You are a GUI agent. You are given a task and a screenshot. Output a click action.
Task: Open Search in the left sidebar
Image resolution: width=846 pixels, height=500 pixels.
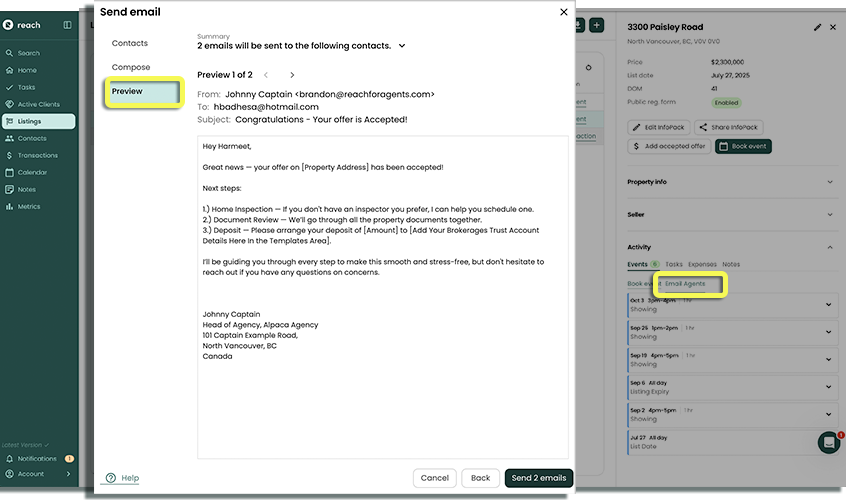(29, 53)
